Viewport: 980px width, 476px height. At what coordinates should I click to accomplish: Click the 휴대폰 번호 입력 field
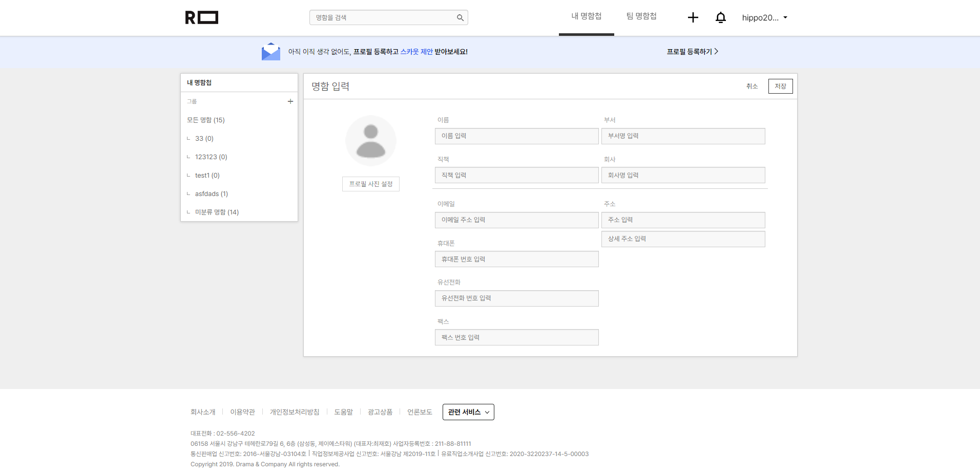(x=517, y=259)
